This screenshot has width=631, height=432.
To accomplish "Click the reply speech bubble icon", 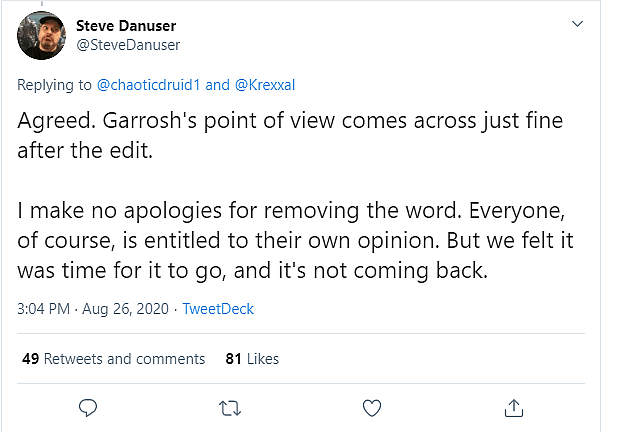I will 88,407.
